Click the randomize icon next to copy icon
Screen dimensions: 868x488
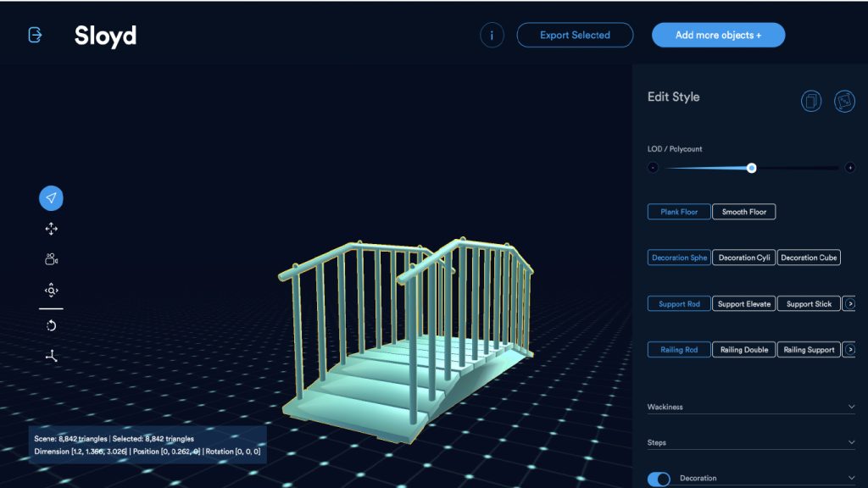click(x=844, y=101)
